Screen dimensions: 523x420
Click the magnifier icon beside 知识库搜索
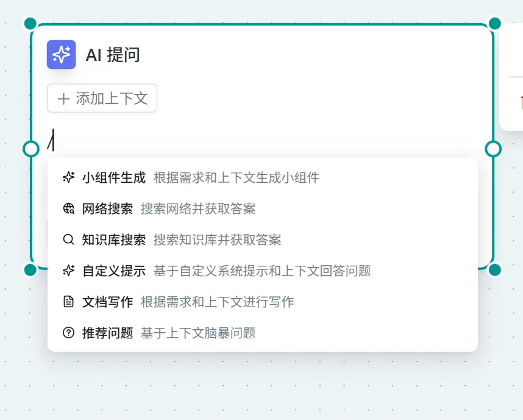pyautogui.click(x=68, y=240)
